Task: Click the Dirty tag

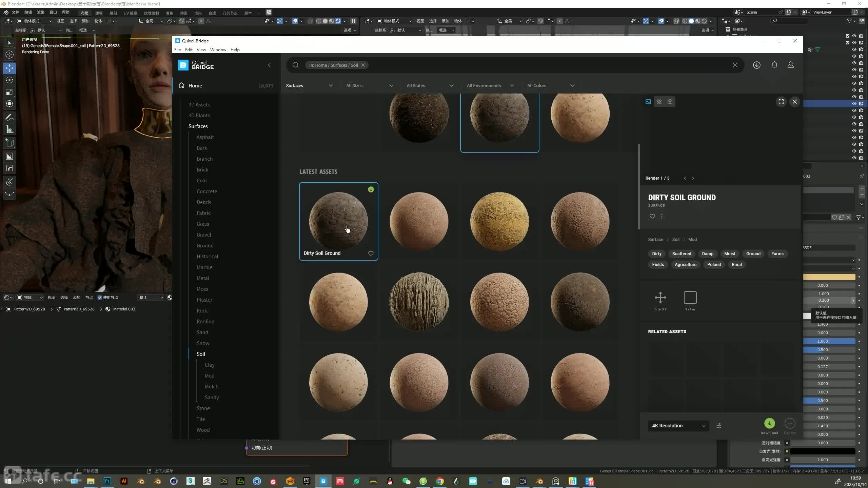Action: [x=656, y=254]
